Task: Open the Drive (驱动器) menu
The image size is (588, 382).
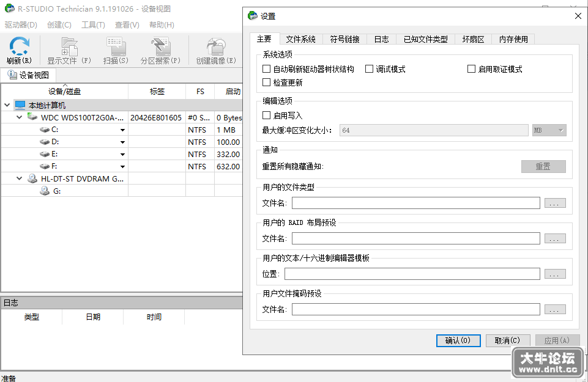Action: (x=21, y=24)
